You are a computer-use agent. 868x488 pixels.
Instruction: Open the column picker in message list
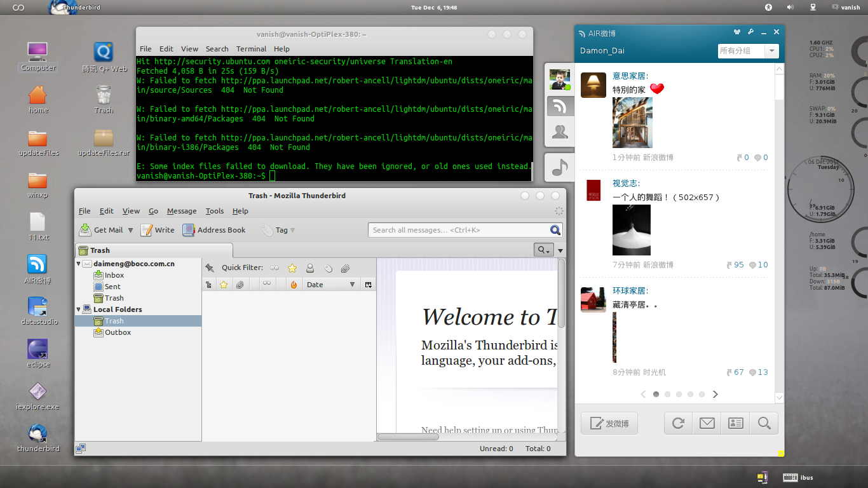368,285
